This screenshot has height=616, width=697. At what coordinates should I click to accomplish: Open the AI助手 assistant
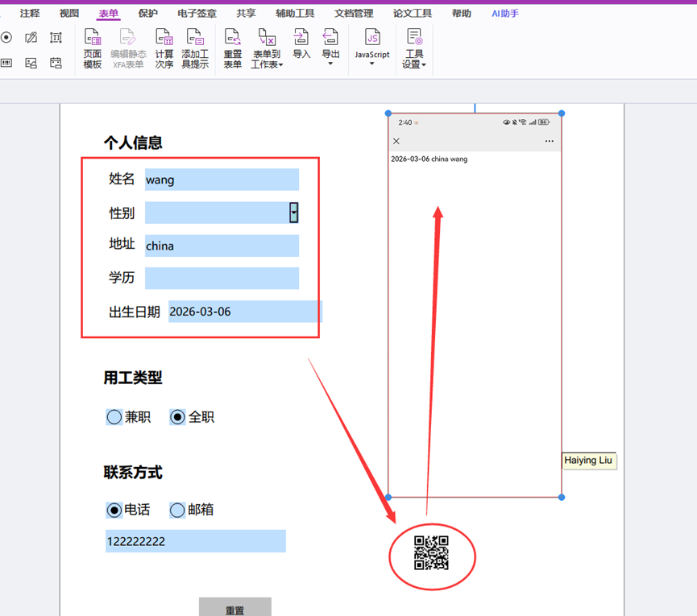point(505,14)
